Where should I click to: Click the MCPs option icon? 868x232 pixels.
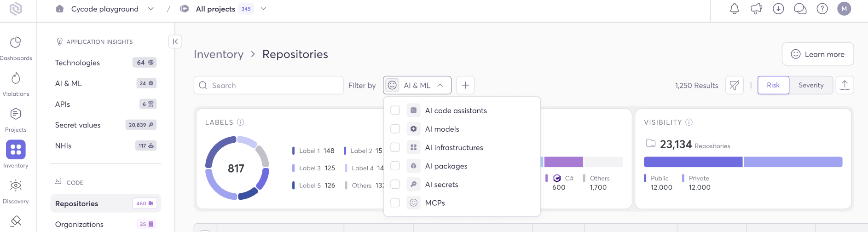tap(414, 203)
